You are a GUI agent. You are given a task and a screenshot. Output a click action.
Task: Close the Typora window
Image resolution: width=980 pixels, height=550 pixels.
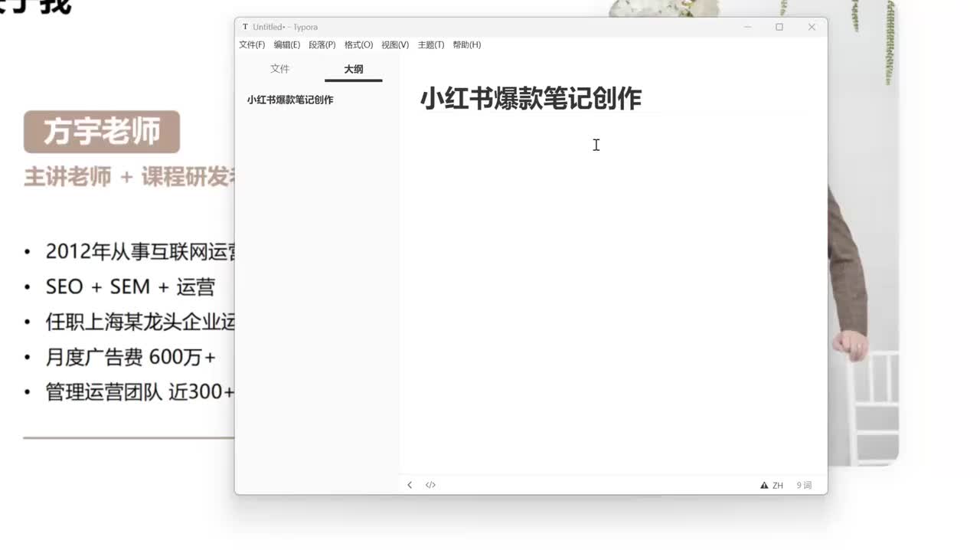pos(812,27)
